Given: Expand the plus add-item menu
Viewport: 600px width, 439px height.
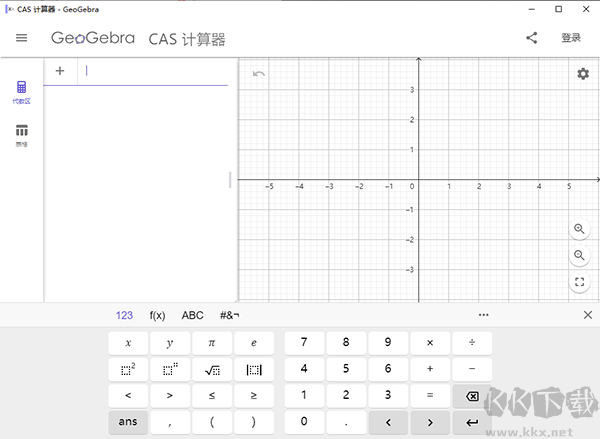Looking at the screenshot, I should pos(60,71).
